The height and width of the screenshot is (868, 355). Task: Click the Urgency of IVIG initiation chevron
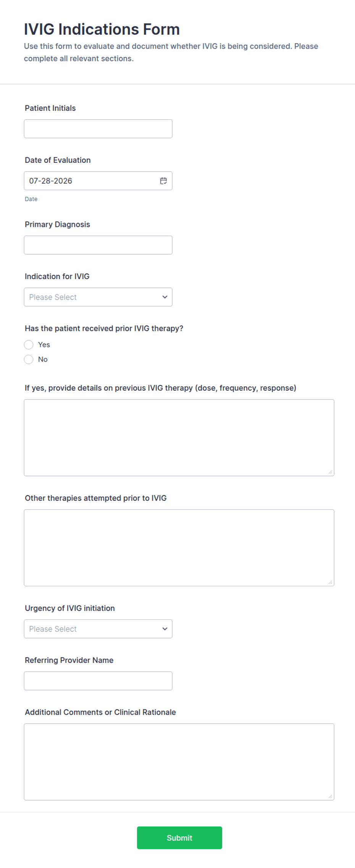point(165,629)
